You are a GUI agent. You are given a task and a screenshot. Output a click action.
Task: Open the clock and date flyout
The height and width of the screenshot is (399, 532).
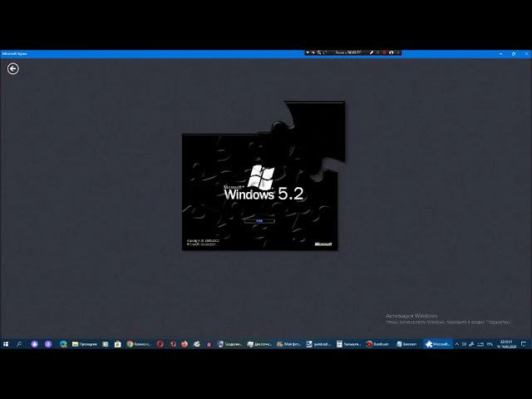click(x=506, y=344)
